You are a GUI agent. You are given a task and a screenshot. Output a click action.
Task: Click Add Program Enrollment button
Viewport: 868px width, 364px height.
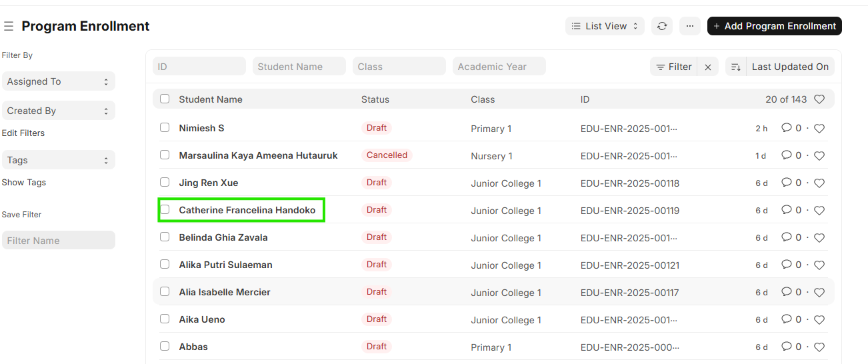tap(774, 26)
